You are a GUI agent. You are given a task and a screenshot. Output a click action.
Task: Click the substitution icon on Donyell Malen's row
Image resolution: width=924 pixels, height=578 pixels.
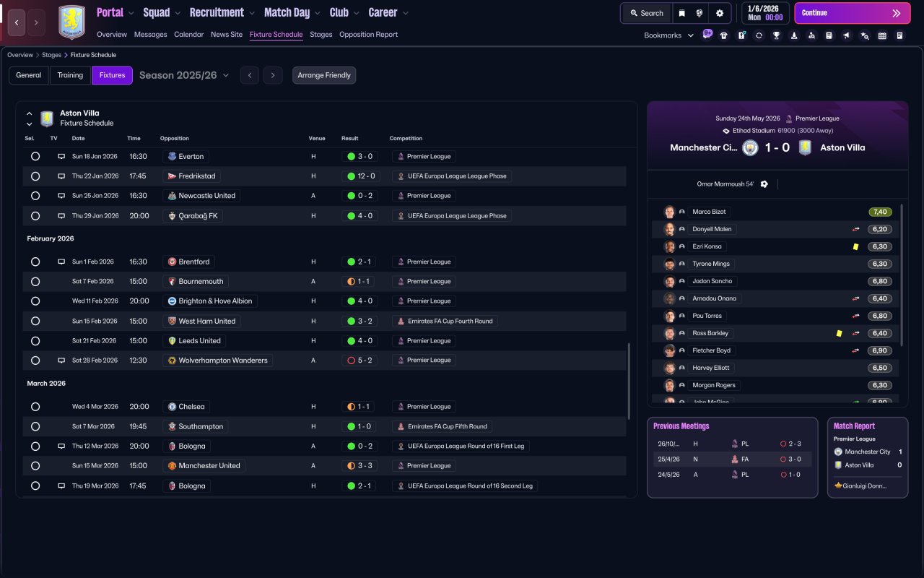click(x=856, y=229)
